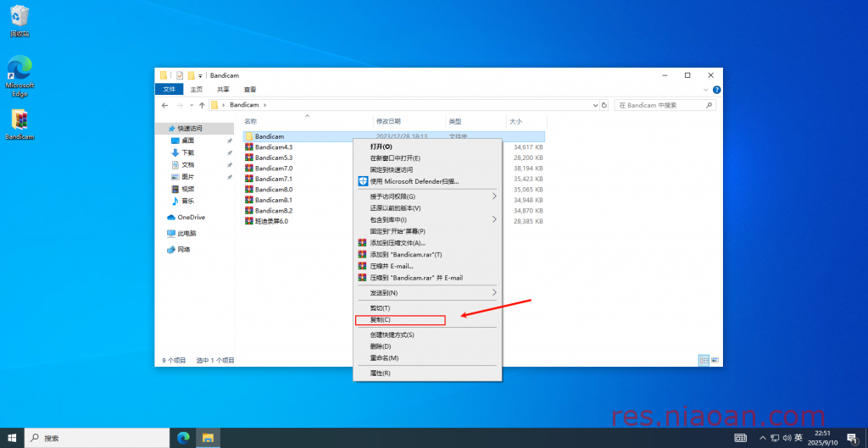Image resolution: width=868 pixels, height=448 pixels.
Task: Select the 班迪录屏6.0 archive file
Action: pyautogui.click(x=271, y=221)
